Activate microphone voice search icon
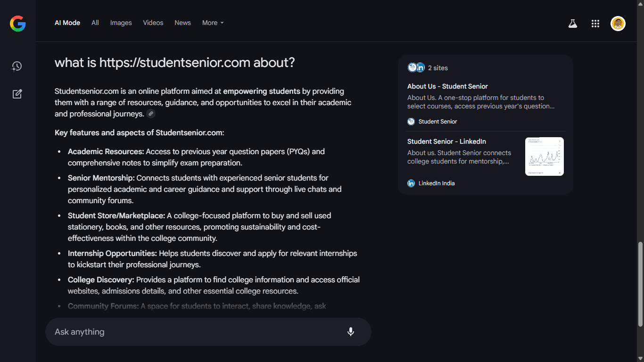Viewport: 644px width, 362px height. [x=351, y=332]
